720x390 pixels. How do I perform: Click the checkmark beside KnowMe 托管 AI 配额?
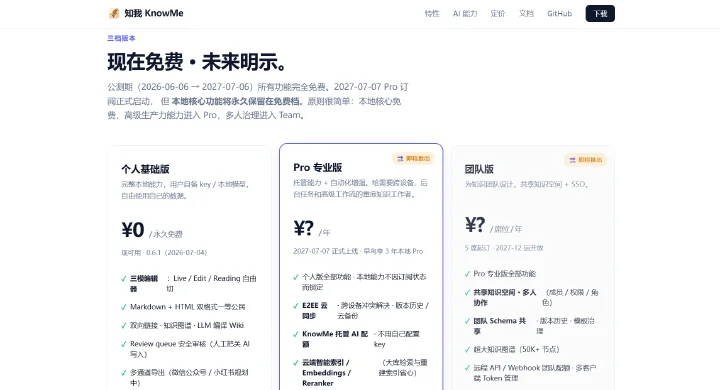point(296,334)
